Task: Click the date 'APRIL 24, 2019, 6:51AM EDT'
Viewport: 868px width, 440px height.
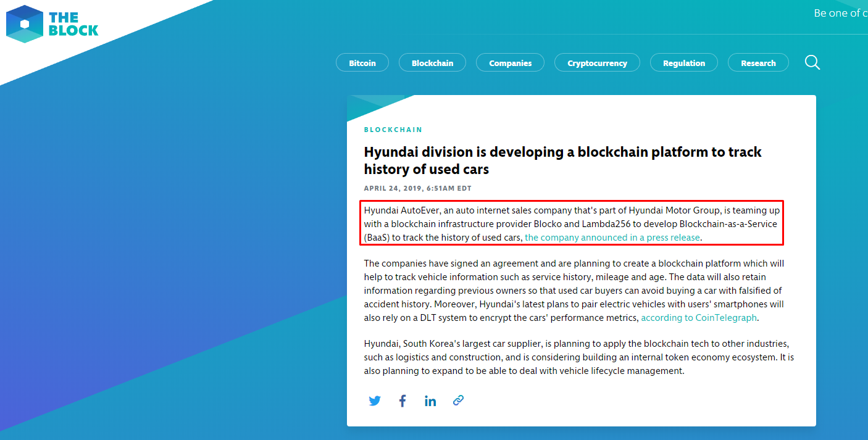Action: pos(418,188)
